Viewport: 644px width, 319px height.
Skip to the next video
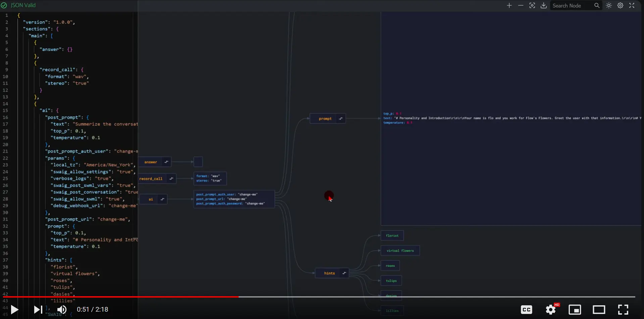[x=38, y=310]
